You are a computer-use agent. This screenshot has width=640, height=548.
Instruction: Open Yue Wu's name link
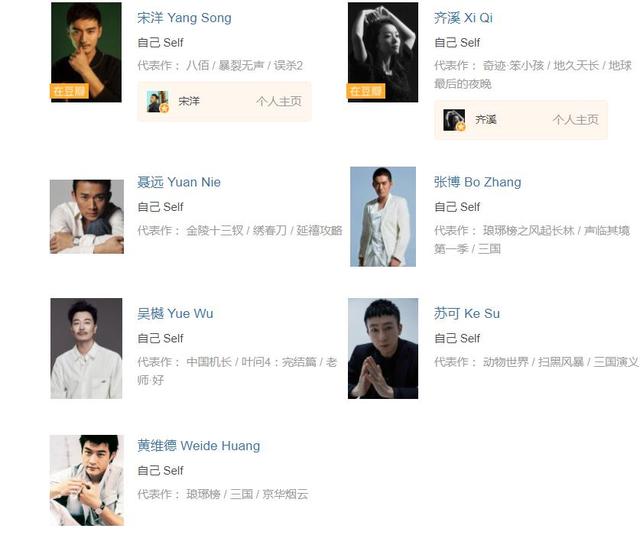(175, 313)
